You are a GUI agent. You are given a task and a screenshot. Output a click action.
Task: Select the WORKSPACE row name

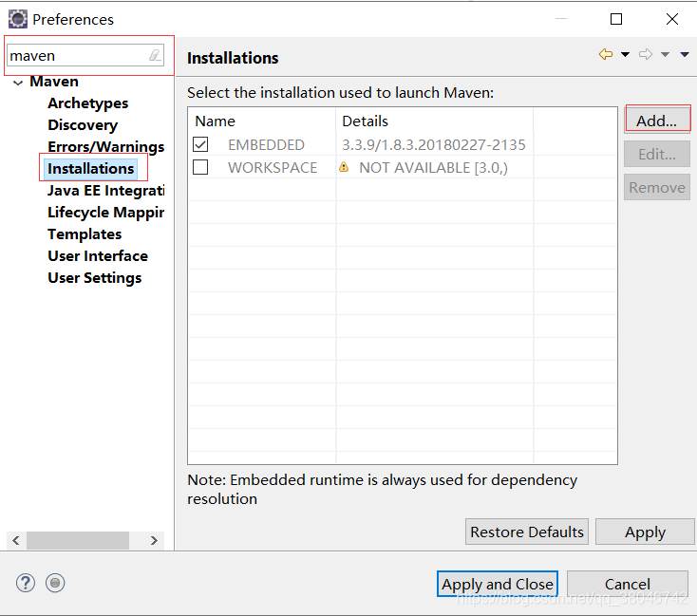[x=273, y=168]
